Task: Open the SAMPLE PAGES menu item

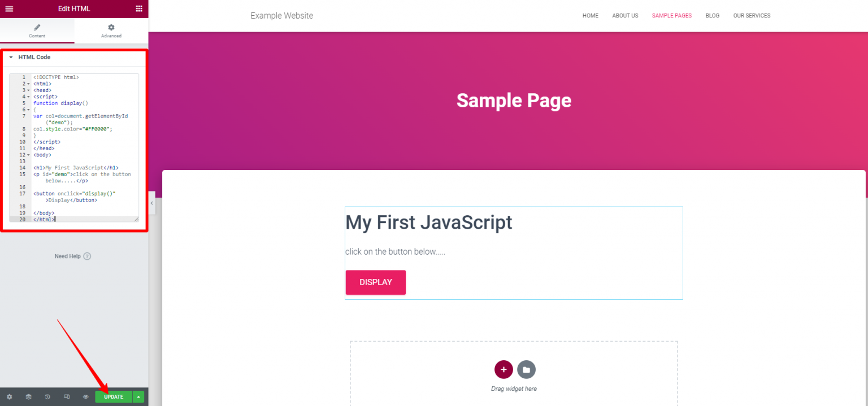Action: (671, 15)
